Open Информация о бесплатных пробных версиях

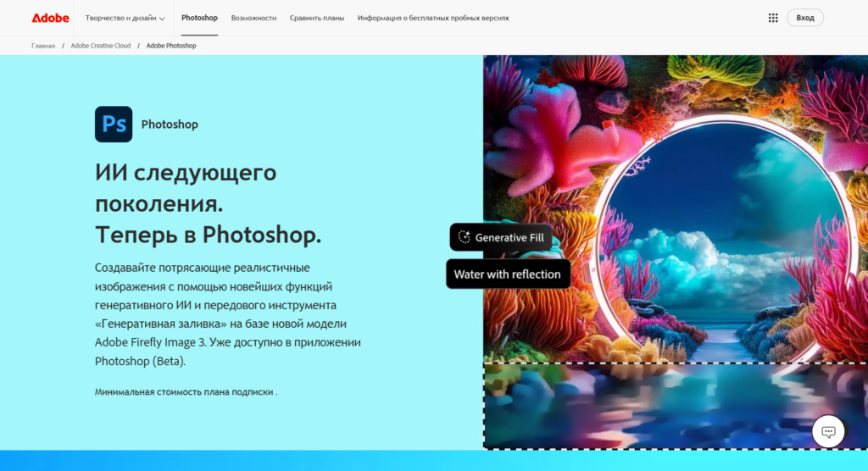pyautogui.click(x=433, y=18)
